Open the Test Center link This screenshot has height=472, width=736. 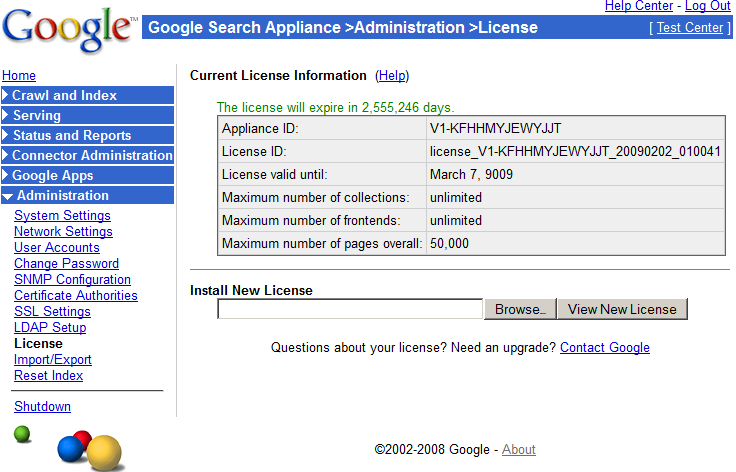[690, 28]
